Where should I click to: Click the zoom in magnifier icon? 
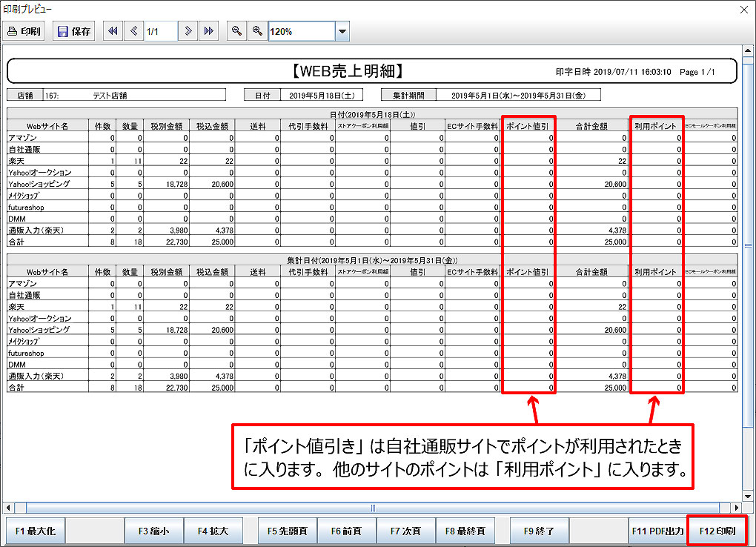click(257, 31)
